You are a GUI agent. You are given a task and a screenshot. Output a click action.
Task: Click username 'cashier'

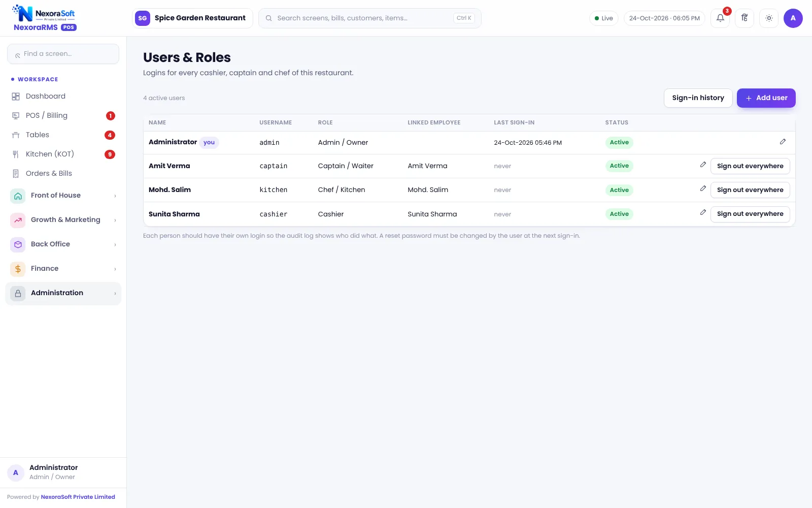(273, 214)
